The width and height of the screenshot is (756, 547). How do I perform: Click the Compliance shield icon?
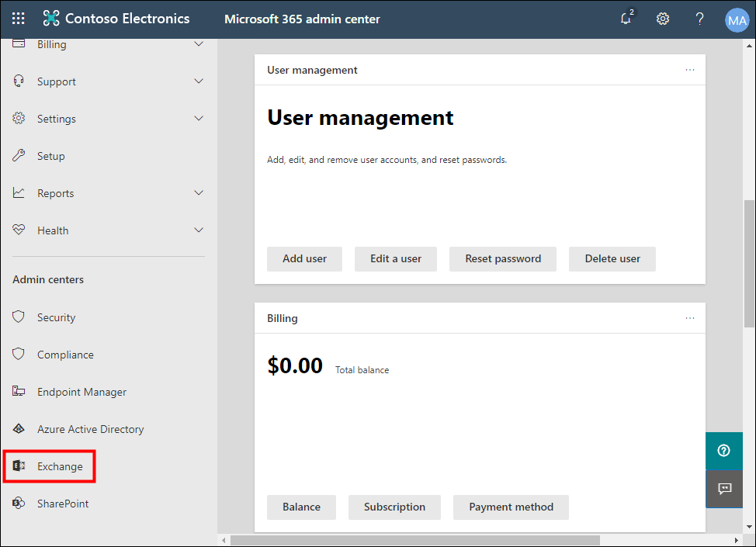pyautogui.click(x=19, y=355)
